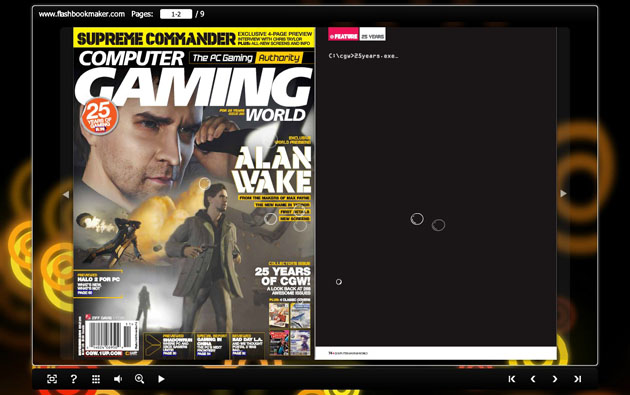Click the Halo 2 for PC preview box
630x395 pixels.
tap(98, 284)
